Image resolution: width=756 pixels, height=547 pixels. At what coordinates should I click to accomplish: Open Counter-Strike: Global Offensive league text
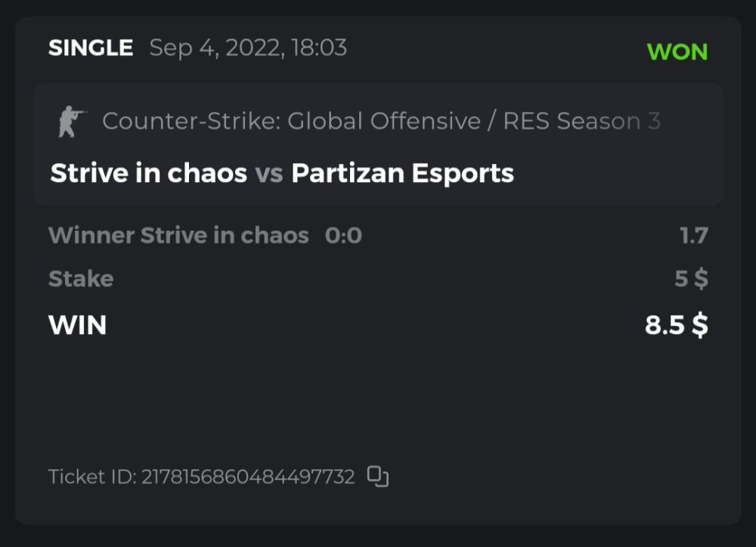point(291,121)
